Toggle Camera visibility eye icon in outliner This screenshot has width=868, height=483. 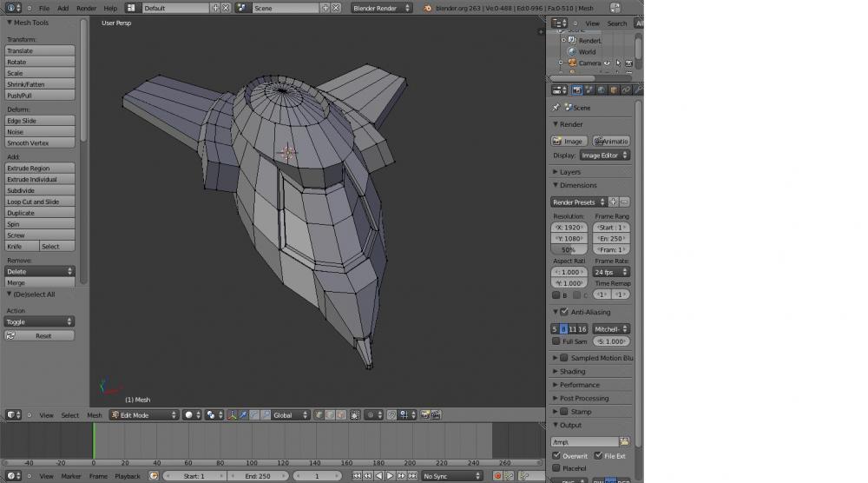[x=608, y=63]
